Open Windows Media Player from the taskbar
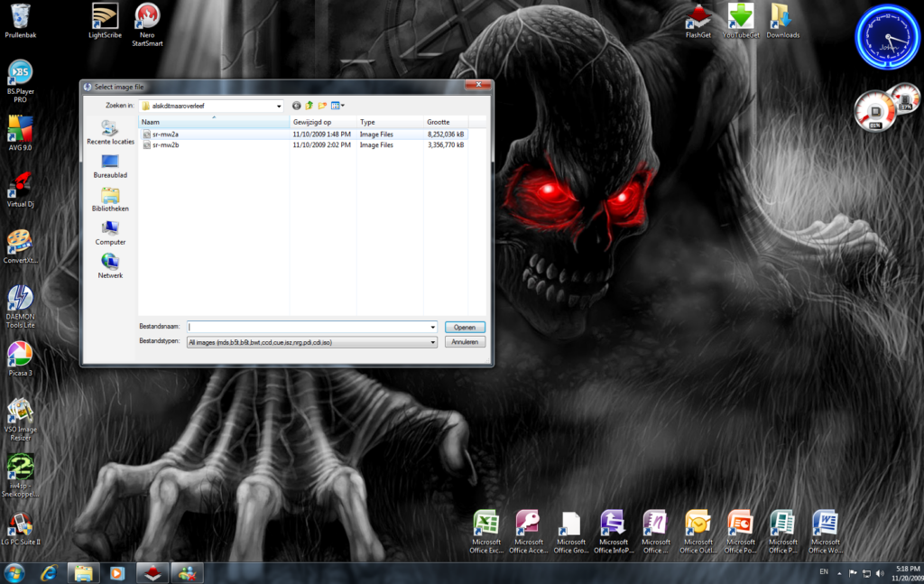This screenshot has width=924, height=584. (117, 573)
